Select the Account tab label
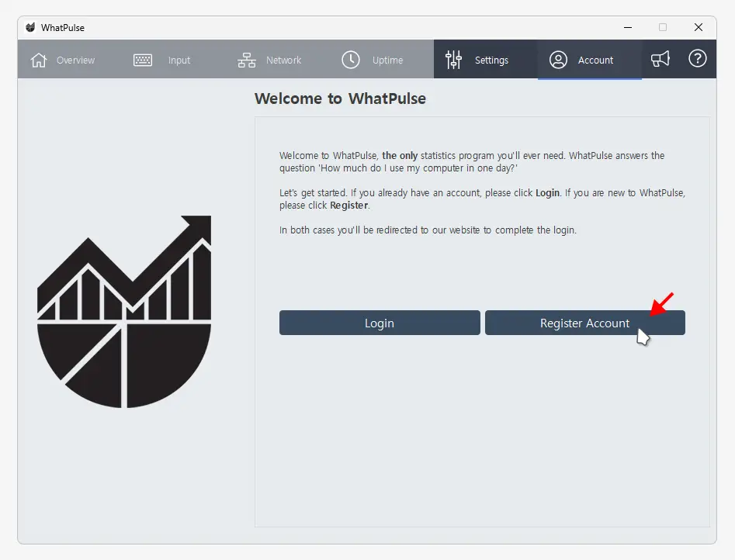This screenshot has width=735, height=560. [595, 60]
